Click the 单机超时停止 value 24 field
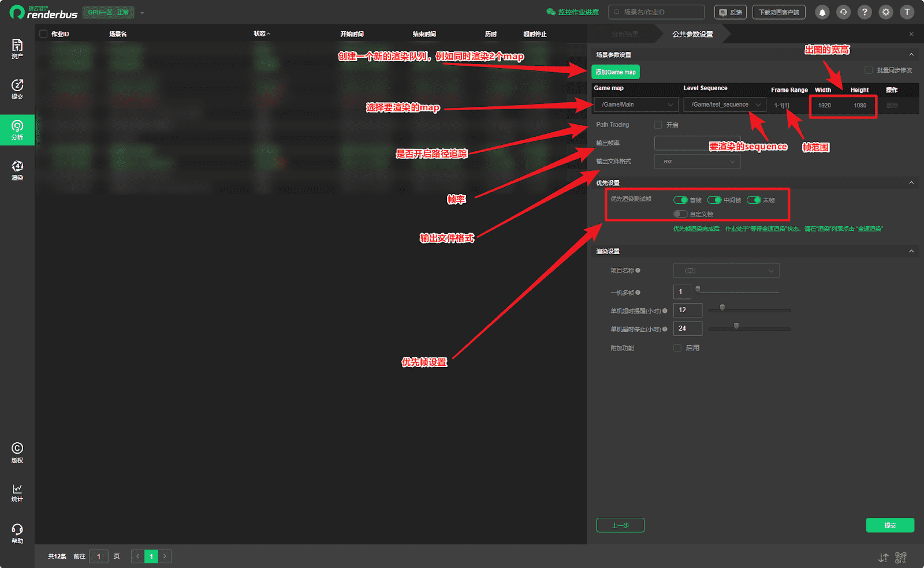This screenshot has height=568, width=924. point(688,328)
